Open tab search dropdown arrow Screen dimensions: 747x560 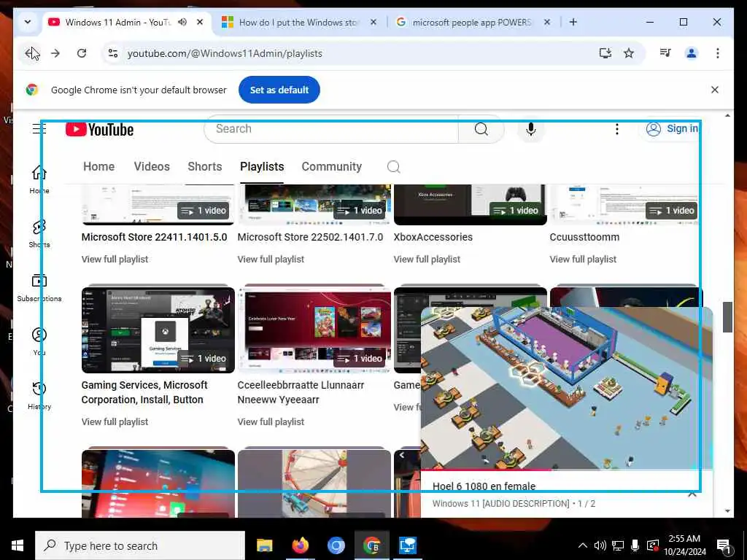click(x=28, y=22)
